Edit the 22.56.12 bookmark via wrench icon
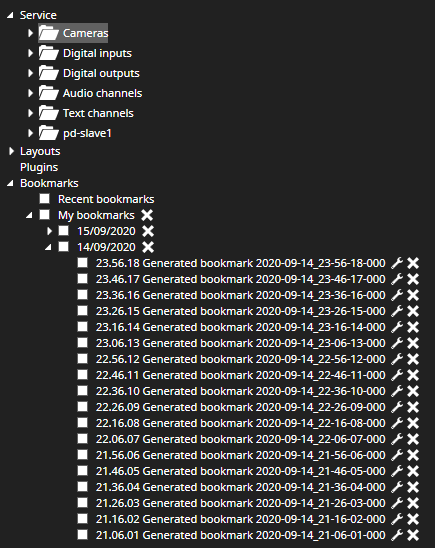 tap(397, 359)
